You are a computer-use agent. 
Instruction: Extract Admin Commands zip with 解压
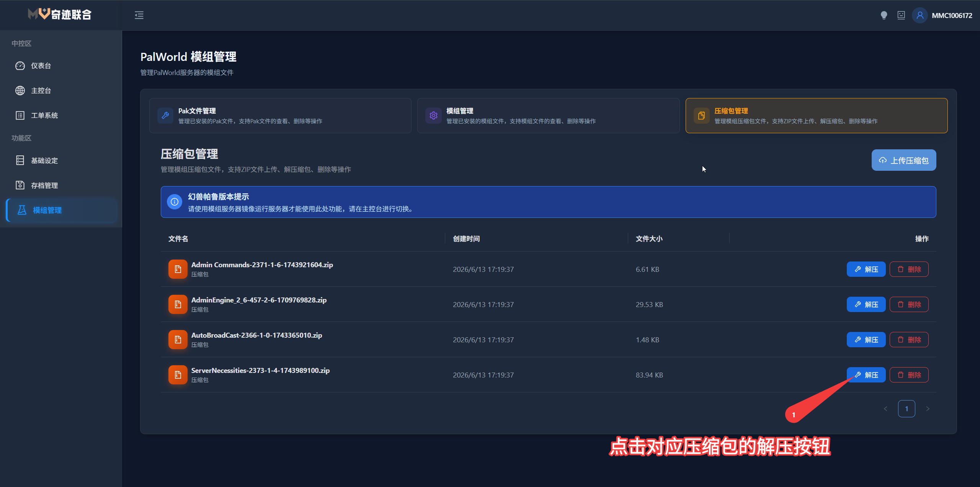(x=866, y=269)
